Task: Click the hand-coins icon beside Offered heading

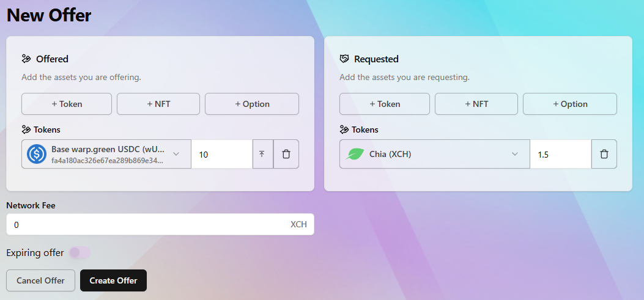Action: (x=26, y=59)
